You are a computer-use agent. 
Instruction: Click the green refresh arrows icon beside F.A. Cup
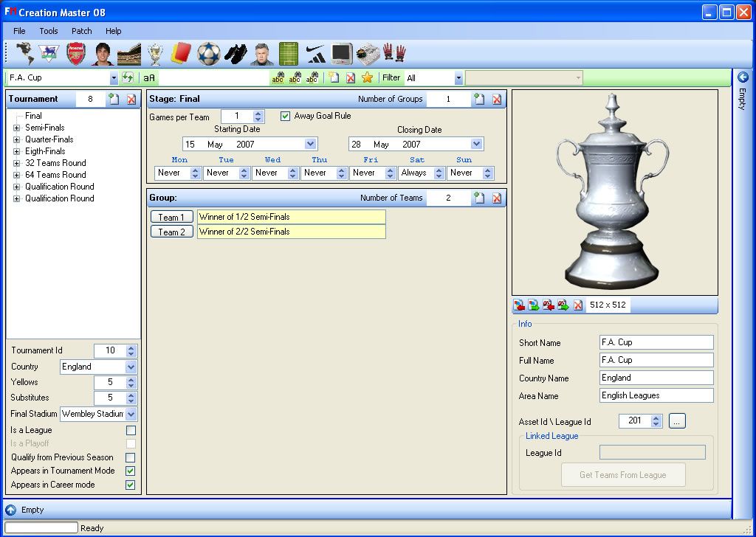click(x=128, y=77)
